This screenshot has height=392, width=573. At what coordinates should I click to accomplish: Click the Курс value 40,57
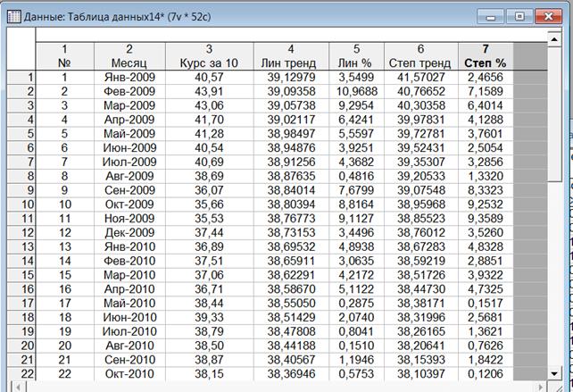210,77
